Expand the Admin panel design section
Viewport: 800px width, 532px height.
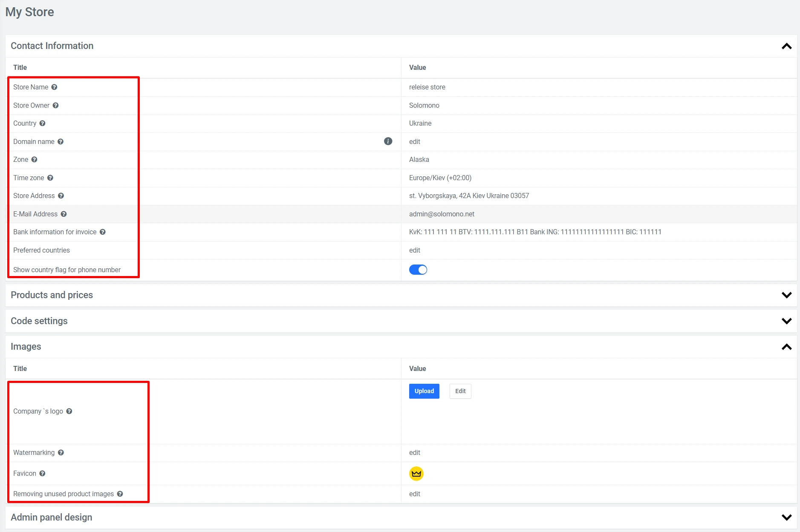click(x=786, y=518)
